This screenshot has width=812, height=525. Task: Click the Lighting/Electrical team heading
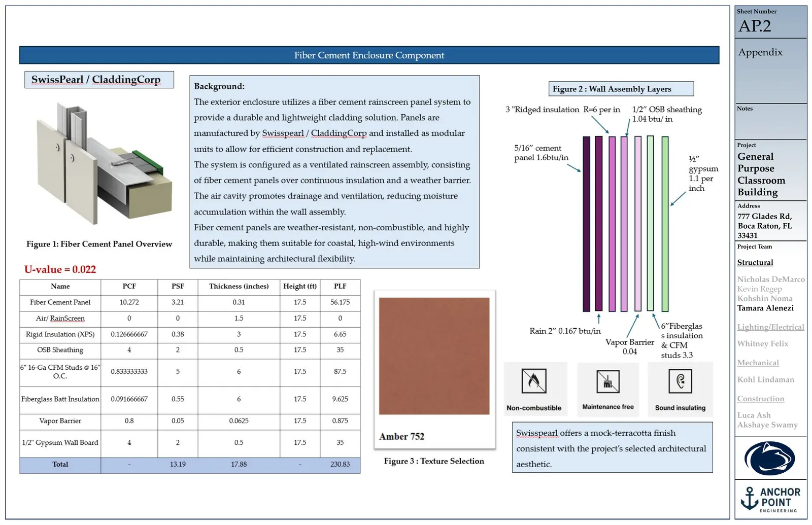tap(770, 327)
